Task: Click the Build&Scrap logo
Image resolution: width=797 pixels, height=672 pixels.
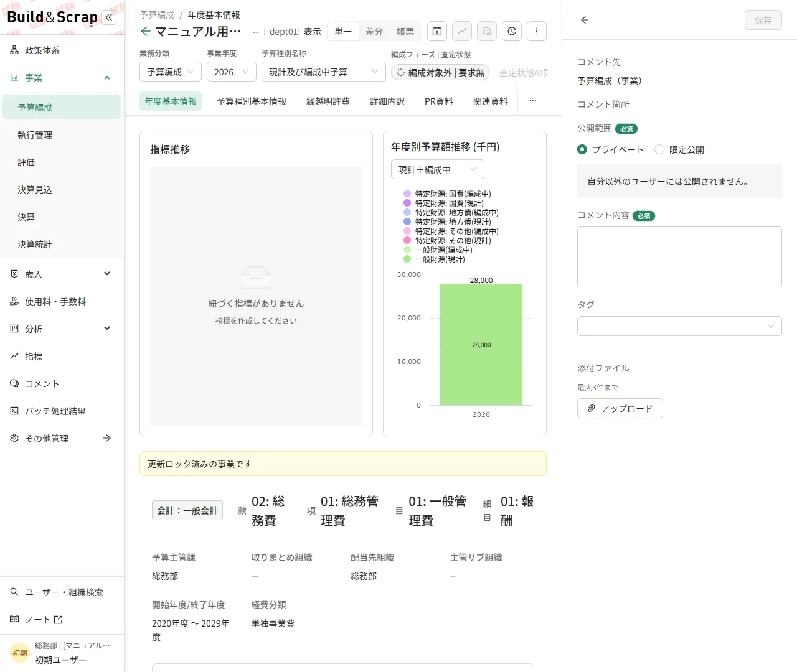Action: [52, 17]
